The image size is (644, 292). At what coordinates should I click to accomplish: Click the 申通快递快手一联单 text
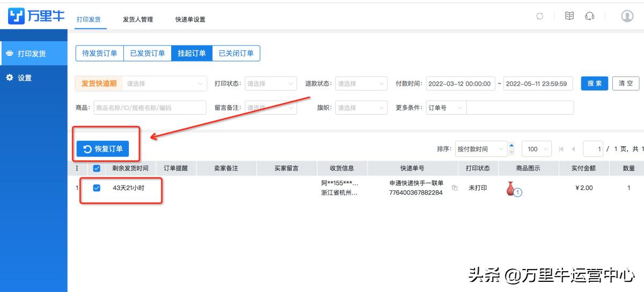click(416, 183)
